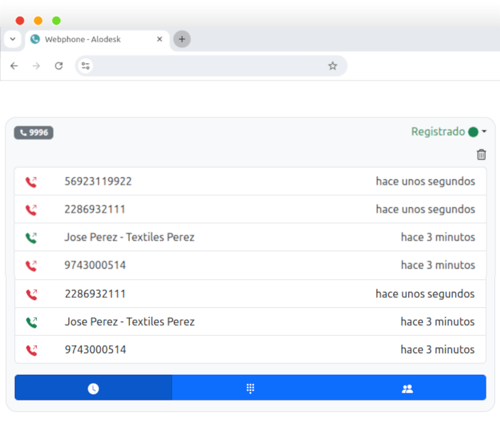The height and width of the screenshot is (448, 500).
Task: Open the dialpad keypad tab
Action: 250,388
